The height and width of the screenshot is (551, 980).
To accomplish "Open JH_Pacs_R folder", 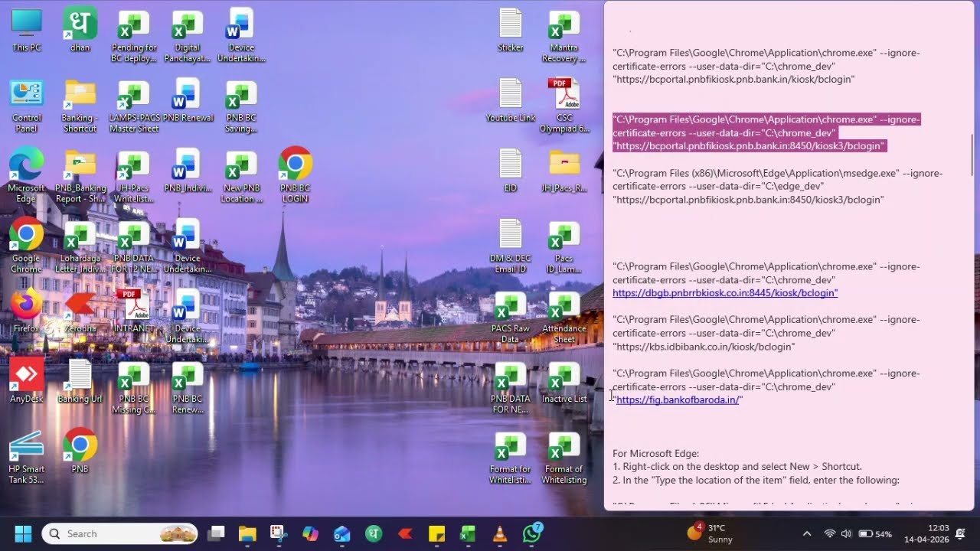I will pos(564,171).
